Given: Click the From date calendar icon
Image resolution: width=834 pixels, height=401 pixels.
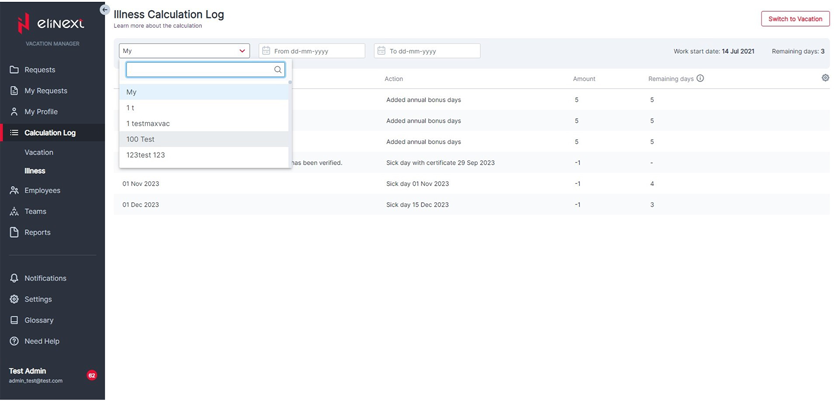Looking at the screenshot, I should click(x=266, y=51).
